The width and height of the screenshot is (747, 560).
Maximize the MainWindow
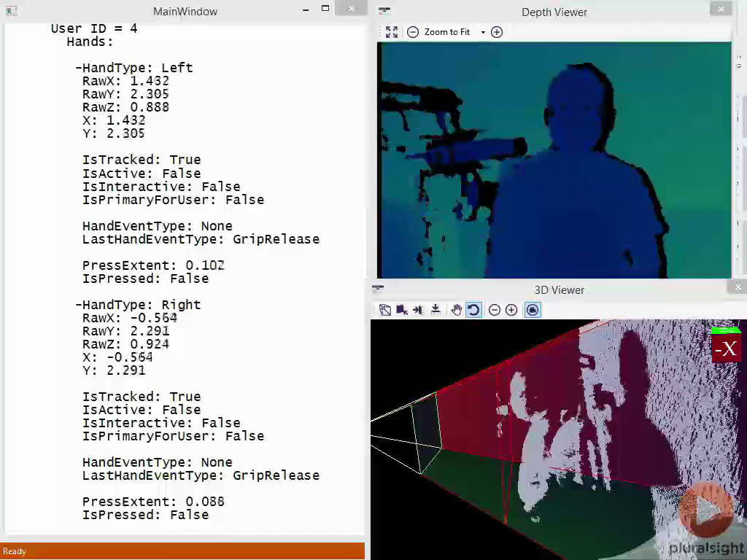325,9
